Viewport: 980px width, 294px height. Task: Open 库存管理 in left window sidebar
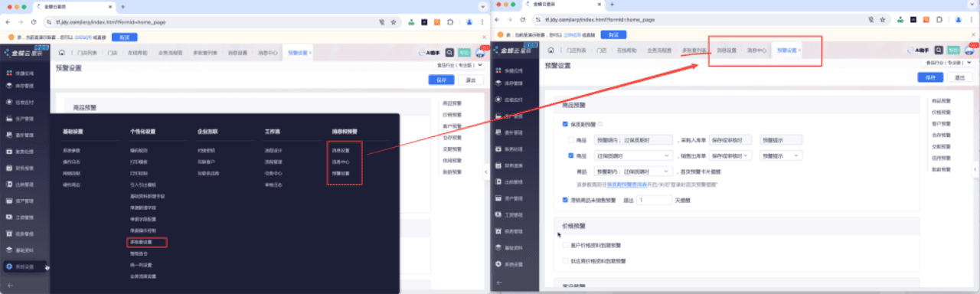24,85
